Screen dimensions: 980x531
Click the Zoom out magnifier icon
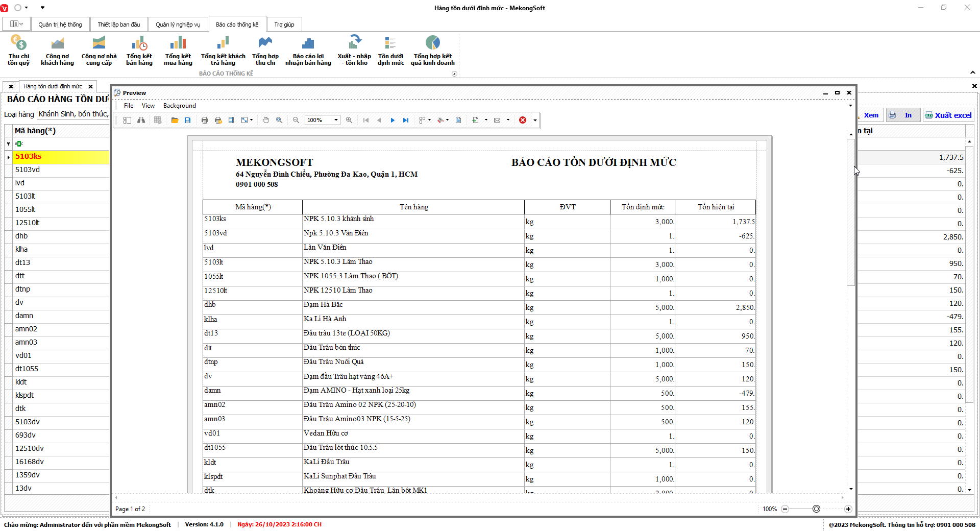tap(296, 120)
